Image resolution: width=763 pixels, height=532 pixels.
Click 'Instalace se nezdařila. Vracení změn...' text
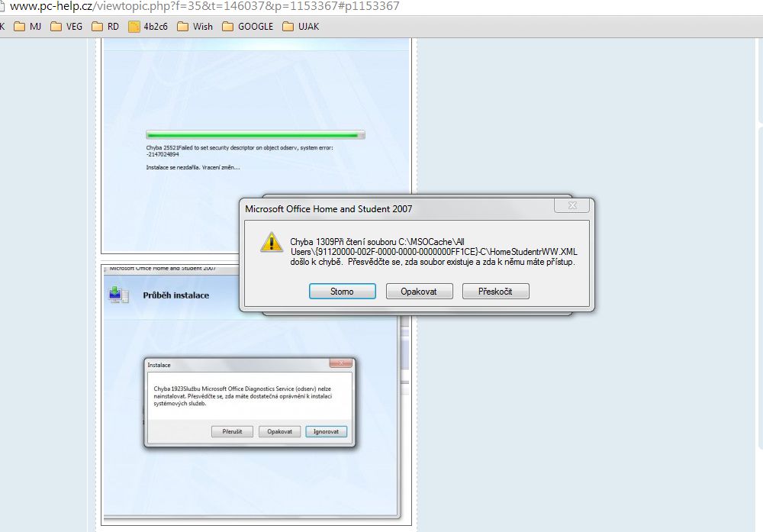[x=193, y=167]
